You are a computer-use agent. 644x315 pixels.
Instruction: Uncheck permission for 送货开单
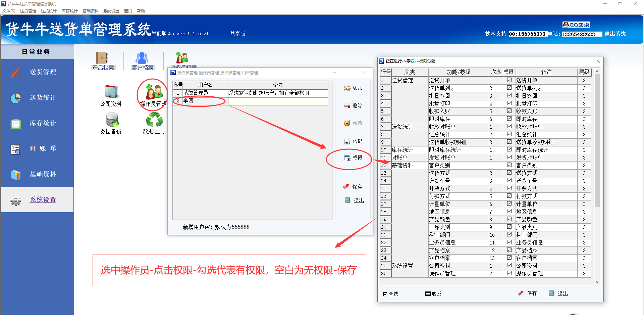pos(509,80)
